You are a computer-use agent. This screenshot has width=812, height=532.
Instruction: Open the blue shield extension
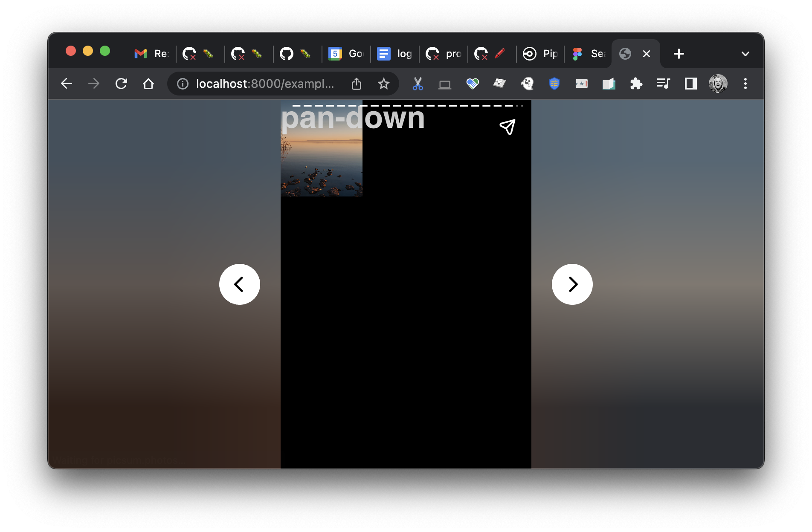554,84
